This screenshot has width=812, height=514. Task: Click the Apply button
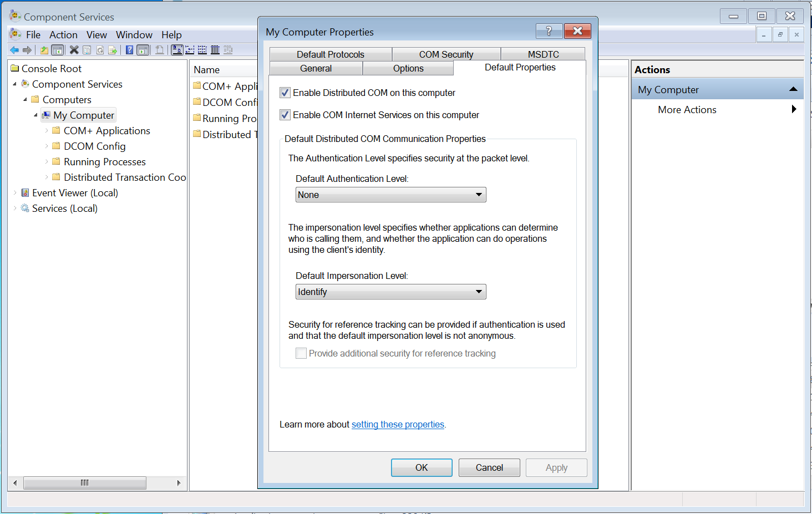tap(556, 467)
